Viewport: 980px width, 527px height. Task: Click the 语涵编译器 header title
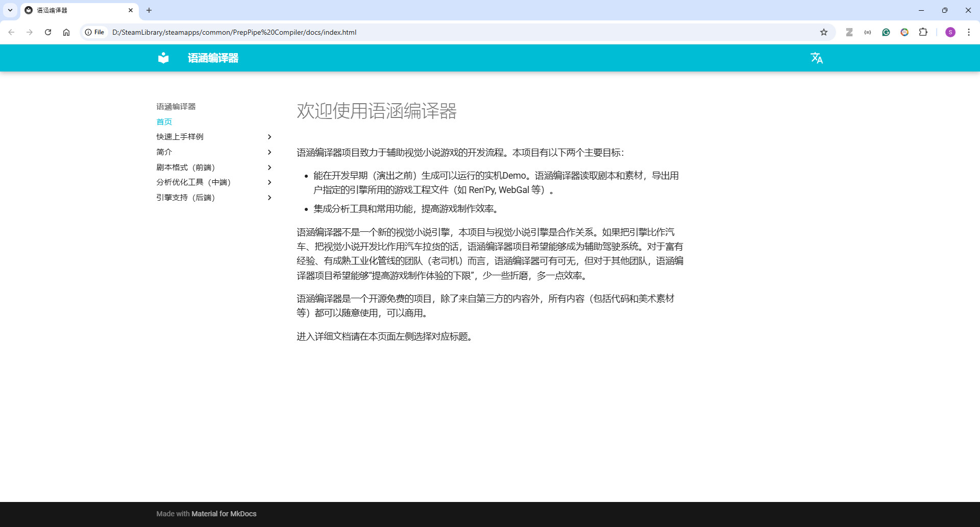point(213,58)
